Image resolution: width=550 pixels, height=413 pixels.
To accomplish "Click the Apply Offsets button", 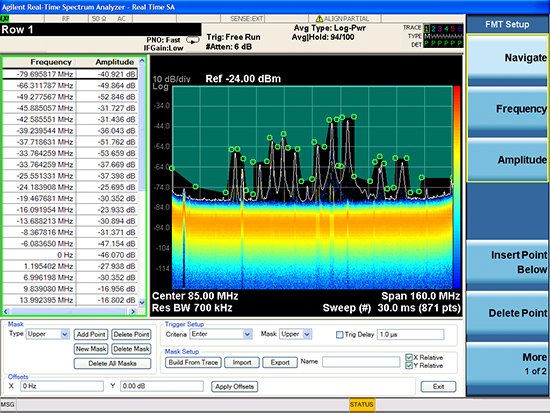I will click(234, 387).
